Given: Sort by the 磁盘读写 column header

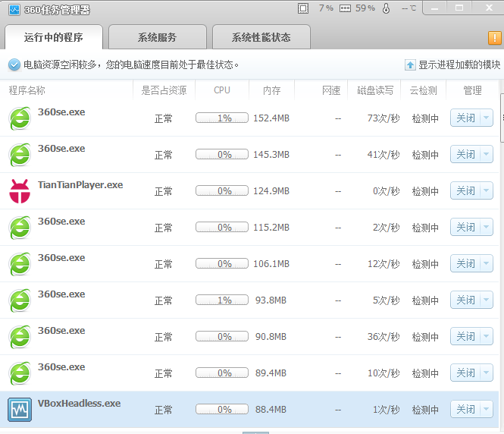Looking at the screenshot, I should [x=375, y=90].
